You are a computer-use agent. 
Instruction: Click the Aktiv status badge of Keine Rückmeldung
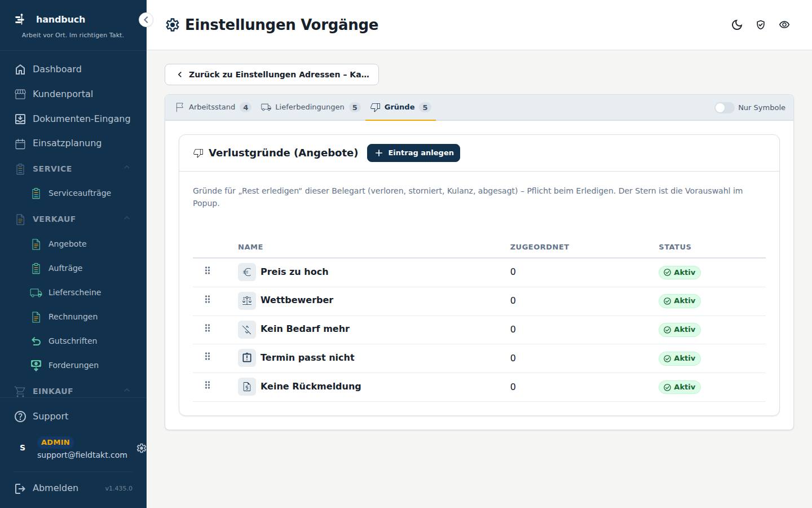coord(679,387)
